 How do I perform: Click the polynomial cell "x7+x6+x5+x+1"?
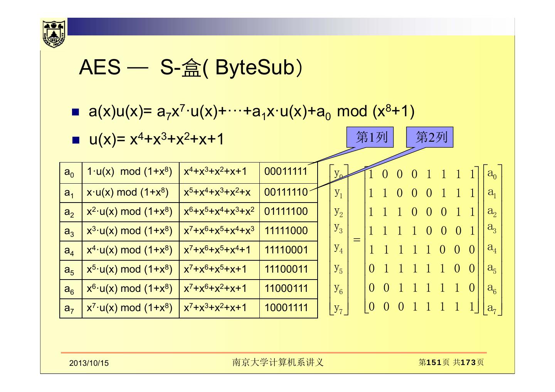(219, 270)
